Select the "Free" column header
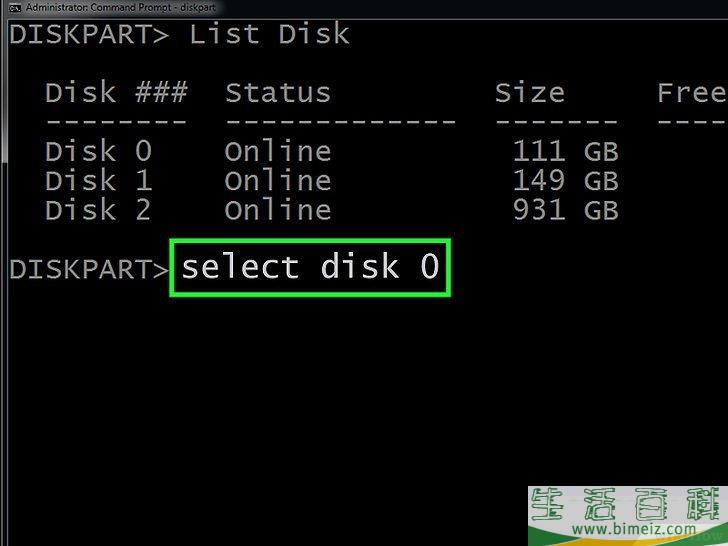 (x=691, y=93)
